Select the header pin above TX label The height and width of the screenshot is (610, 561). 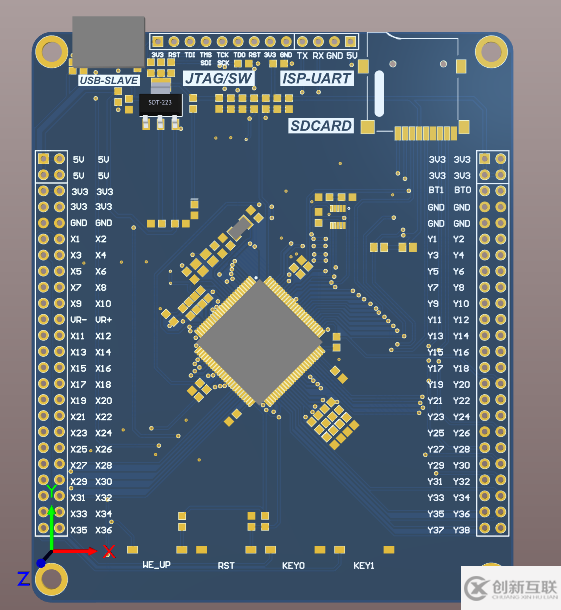(x=302, y=41)
